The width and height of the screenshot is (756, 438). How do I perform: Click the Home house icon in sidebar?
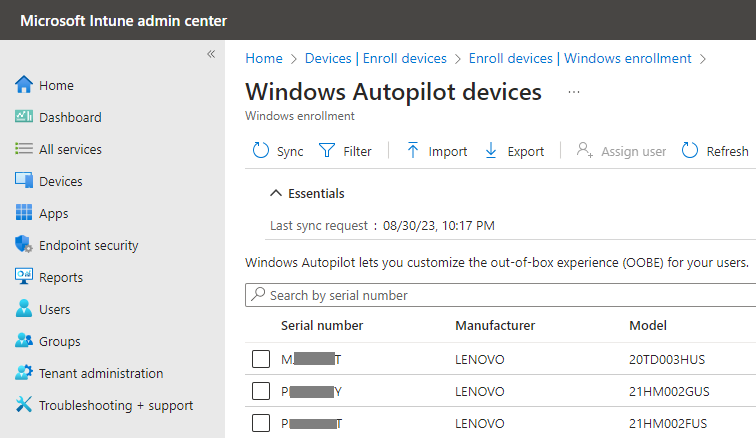click(24, 84)
